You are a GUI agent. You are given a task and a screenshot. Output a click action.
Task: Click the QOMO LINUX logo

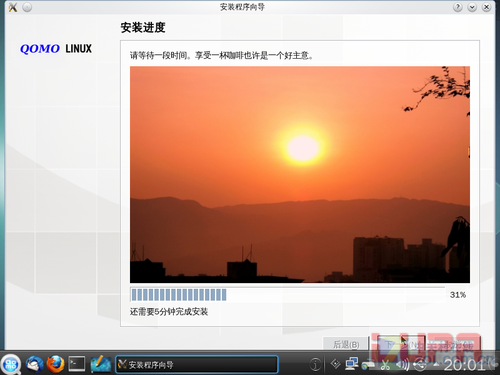pos(56,49)
